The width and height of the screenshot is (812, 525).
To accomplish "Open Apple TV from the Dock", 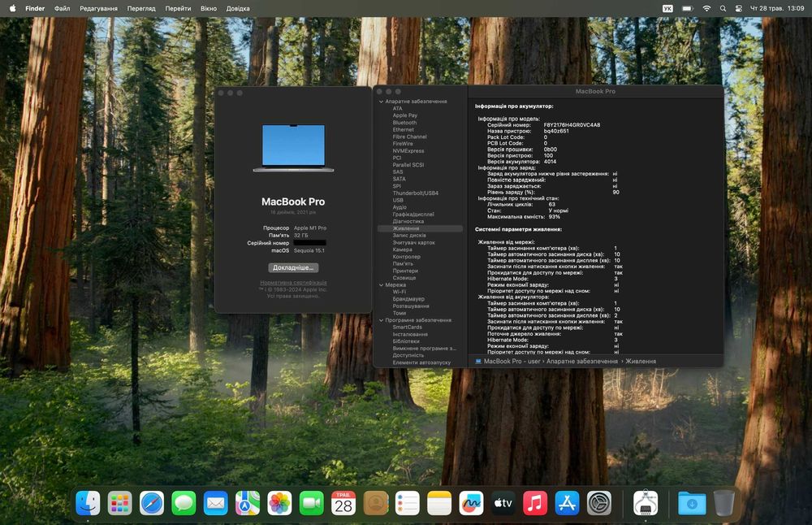I will [503, 503].
